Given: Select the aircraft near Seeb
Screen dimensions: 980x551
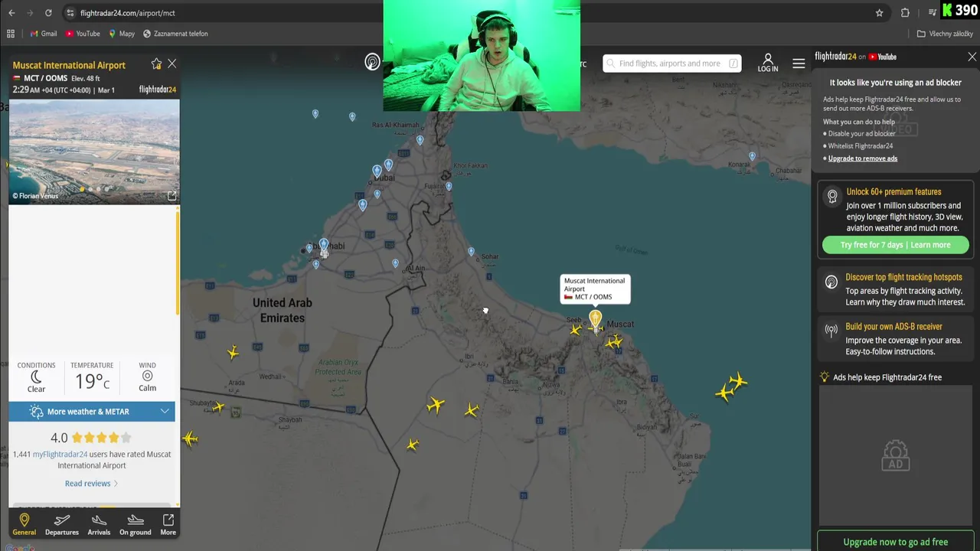Looking at the screenshot, I should 575,329.
